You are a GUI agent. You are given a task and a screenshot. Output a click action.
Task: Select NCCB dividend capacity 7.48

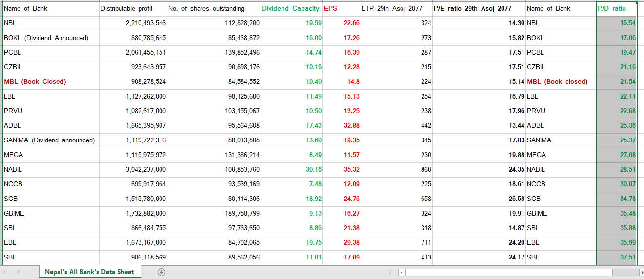pos(292,184)
